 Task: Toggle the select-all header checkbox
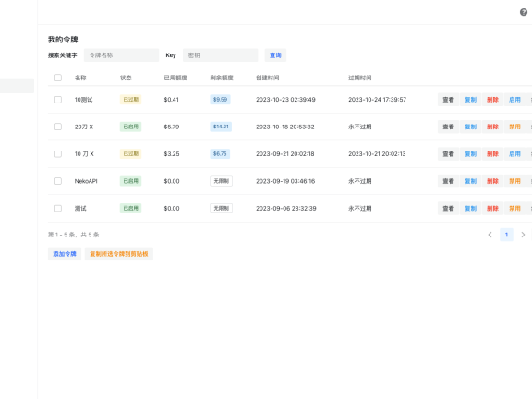(58, 78)
